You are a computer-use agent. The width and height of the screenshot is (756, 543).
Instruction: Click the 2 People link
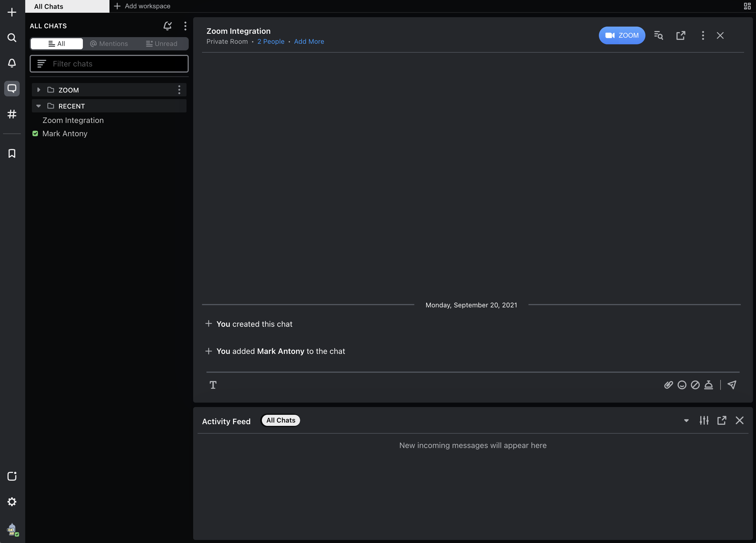tap(271, 42)
